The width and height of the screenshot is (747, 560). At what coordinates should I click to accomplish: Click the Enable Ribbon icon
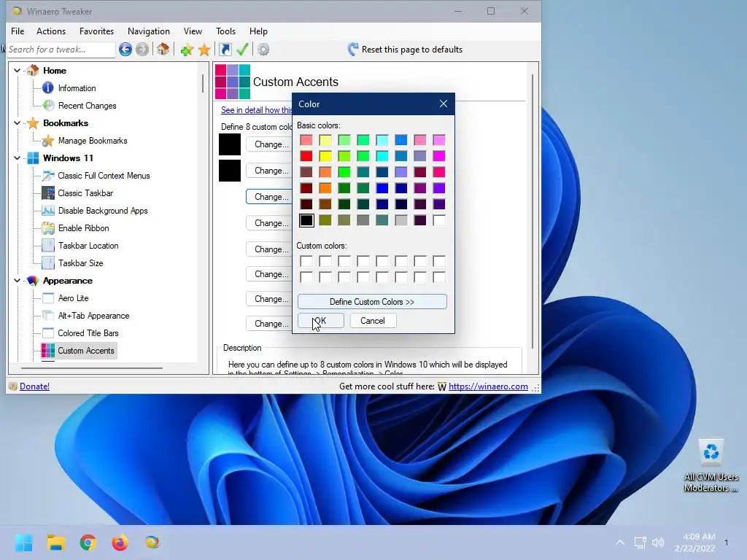click(x=48, y=228)
